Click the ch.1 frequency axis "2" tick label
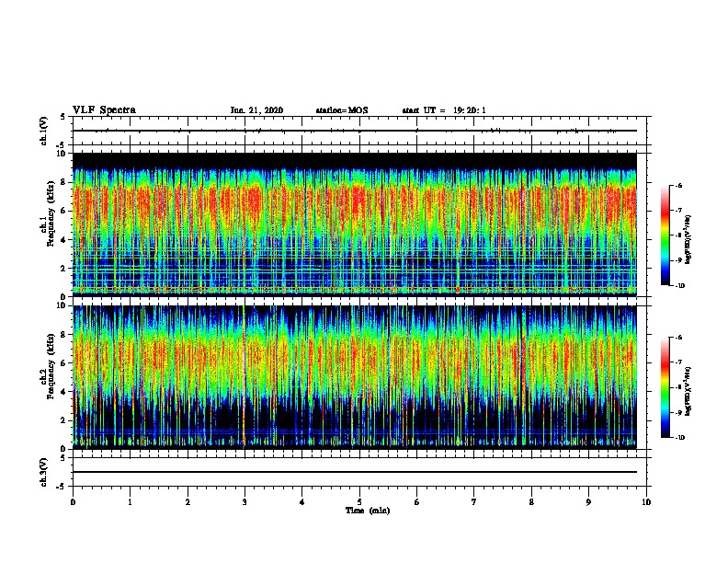Screen dimensions: 728x563 coord(64,269)
